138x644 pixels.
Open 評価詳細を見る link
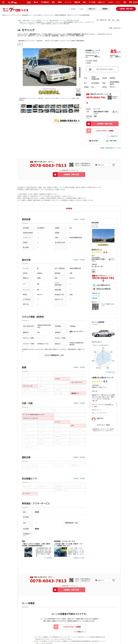110,372
